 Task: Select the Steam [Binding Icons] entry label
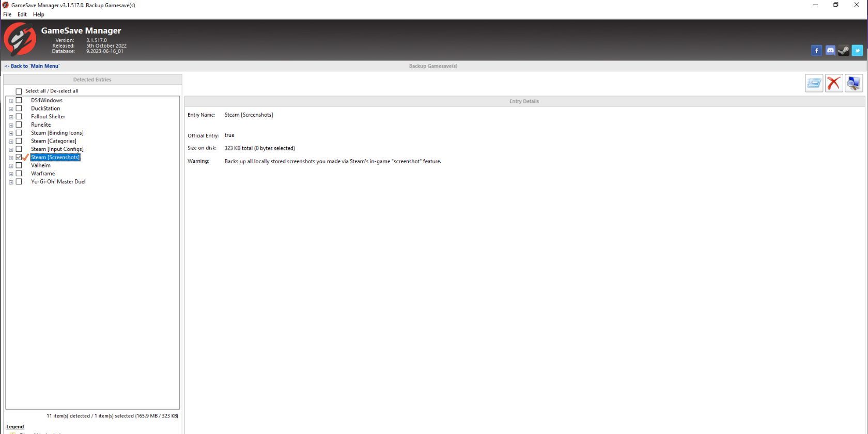click(57, 133)
